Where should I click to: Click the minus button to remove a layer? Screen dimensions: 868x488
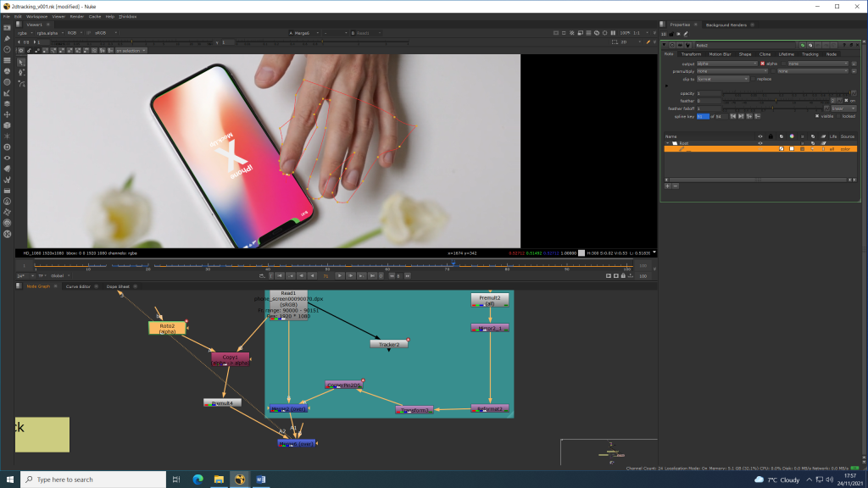click(676, 186)
